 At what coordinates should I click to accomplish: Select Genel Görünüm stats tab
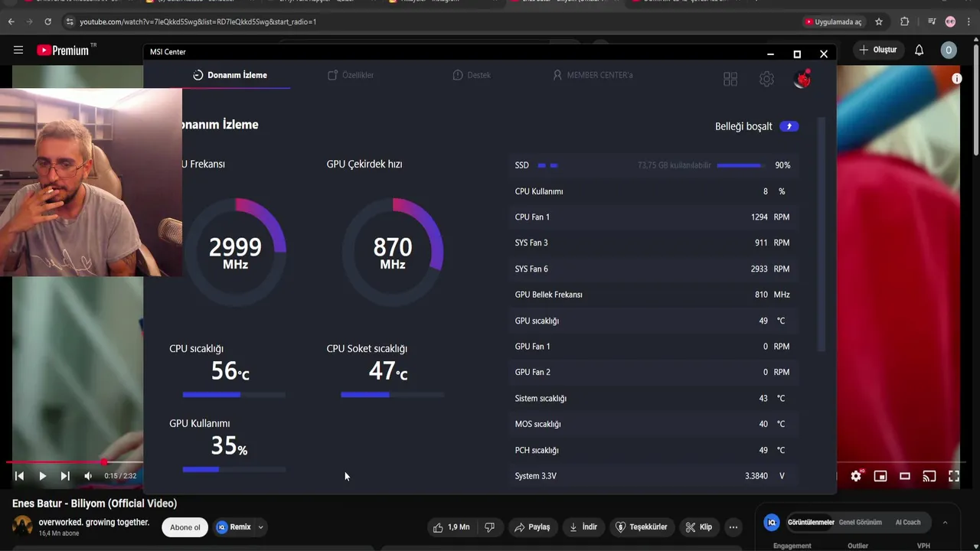[860, 523]
